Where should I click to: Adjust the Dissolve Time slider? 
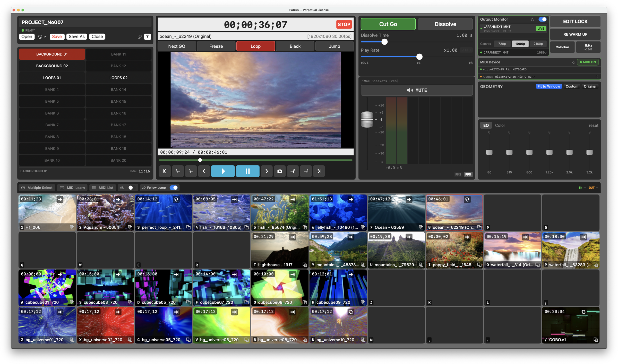click(384, 42)
